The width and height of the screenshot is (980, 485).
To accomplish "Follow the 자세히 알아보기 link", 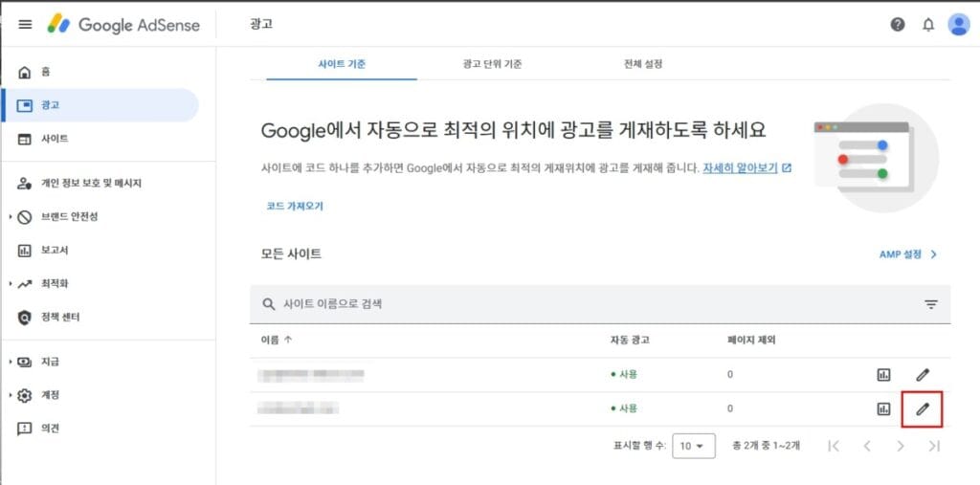I will pyautogui.click(x=740, y=168).
